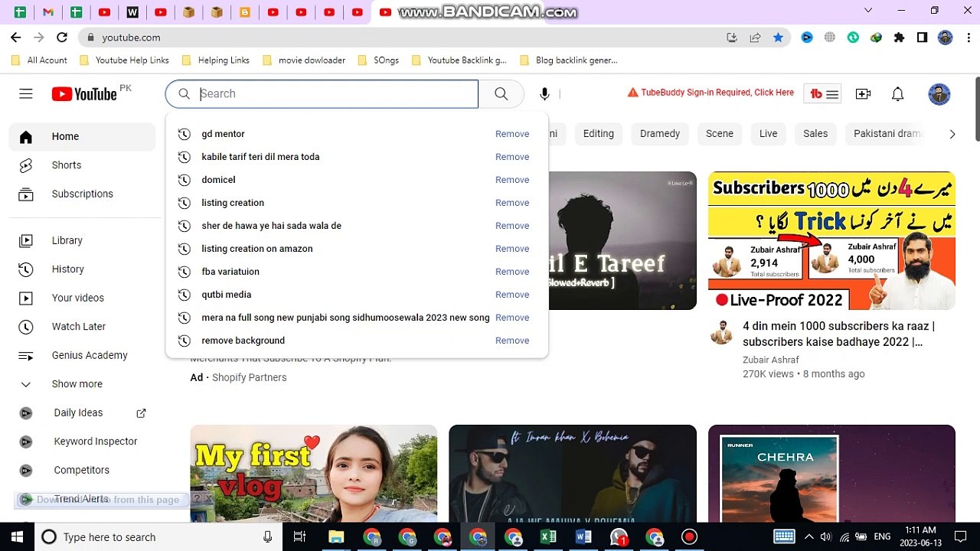Screen dimensions: 980x551
Task: Go back with browser back arrow
Action: [15, 37]
